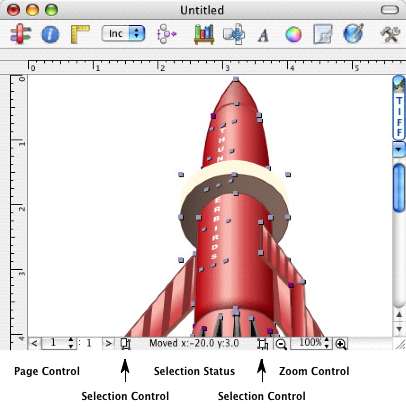Open the library bookshelf icon

click(x=204, y=34)
